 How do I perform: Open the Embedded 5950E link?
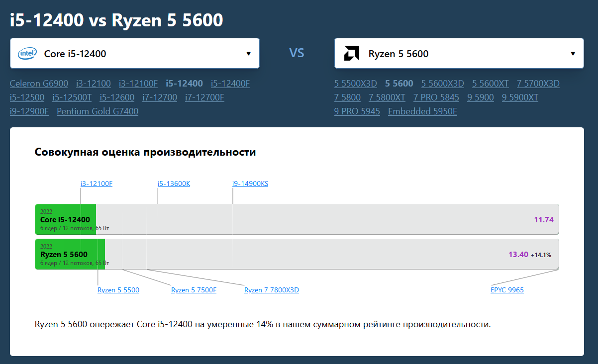coord(422,111)
